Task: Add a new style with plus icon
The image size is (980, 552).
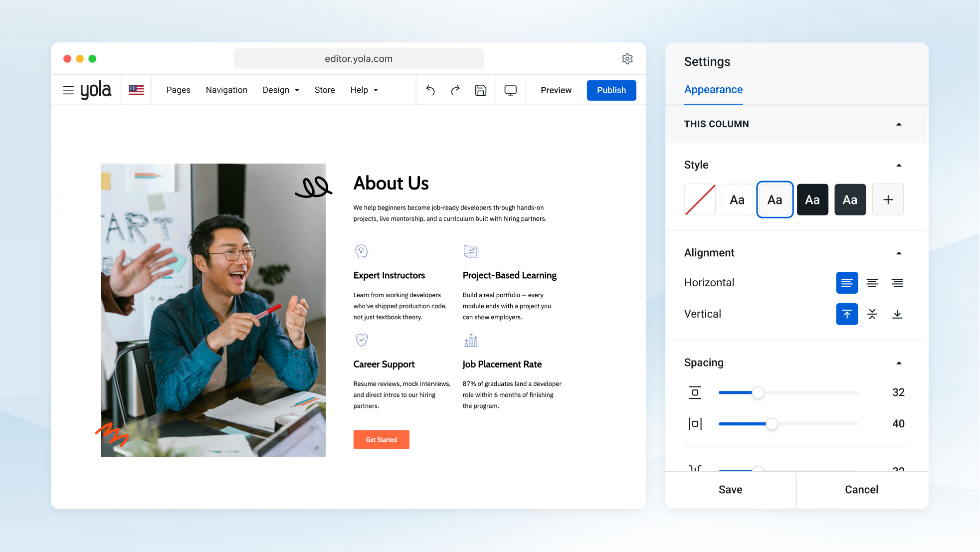Action: tap(888, 199)
